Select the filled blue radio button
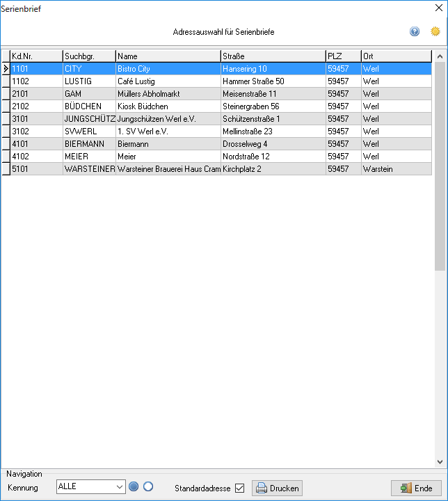The image size is (448, 501). 134,486
